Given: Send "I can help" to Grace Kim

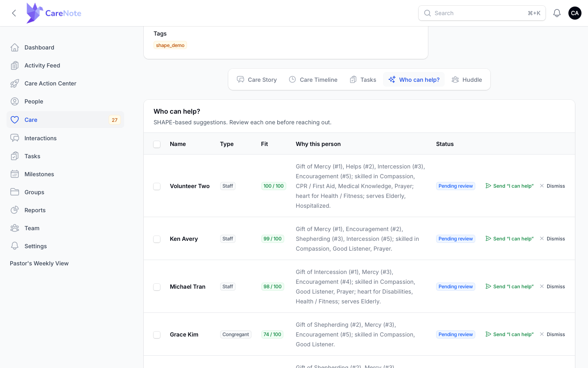Looking at the screenshot, I should [510, 334].
